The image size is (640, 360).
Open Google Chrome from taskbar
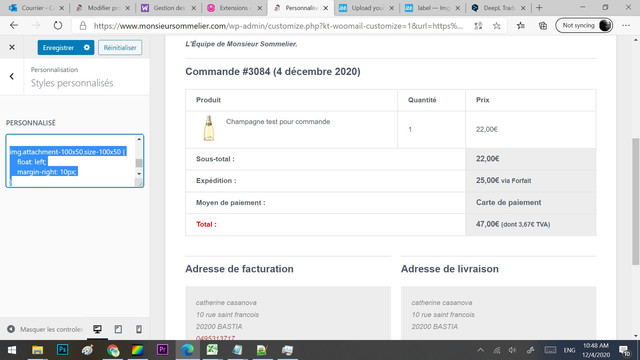tap(113, 350)
